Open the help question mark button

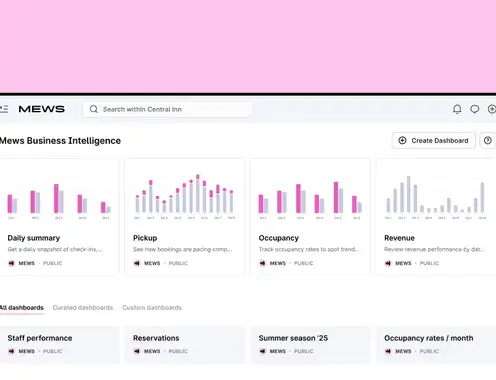(488, 141)
